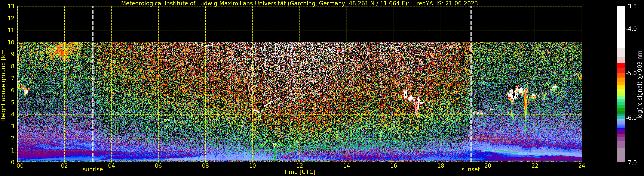Click height axis tick label 12
644x176 pixels.
tap(12, 18)
